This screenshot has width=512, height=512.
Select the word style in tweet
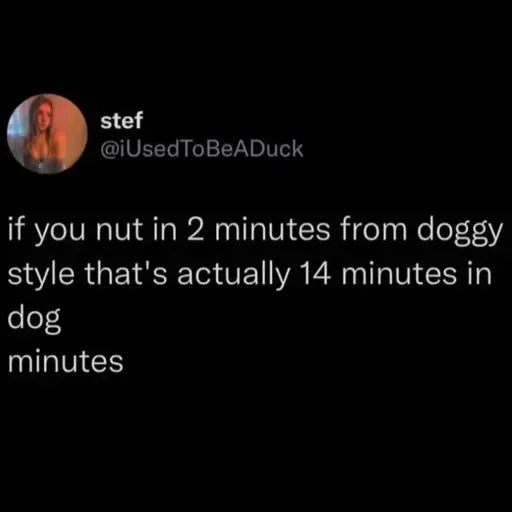[x=41, y=276]
